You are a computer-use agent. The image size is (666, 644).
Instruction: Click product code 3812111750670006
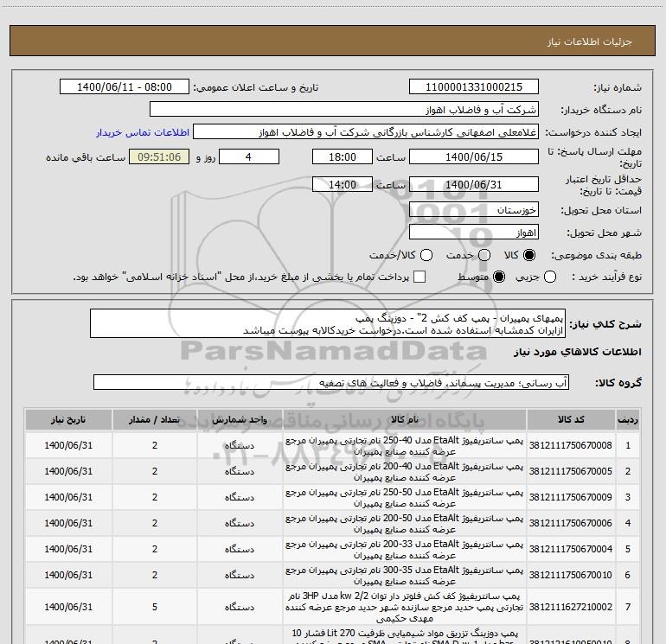pos(571,523)
